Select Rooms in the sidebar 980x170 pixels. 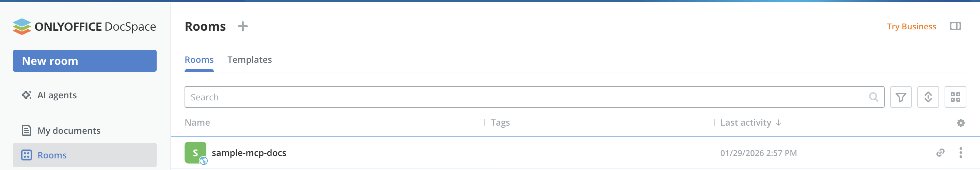pos(52,155)
